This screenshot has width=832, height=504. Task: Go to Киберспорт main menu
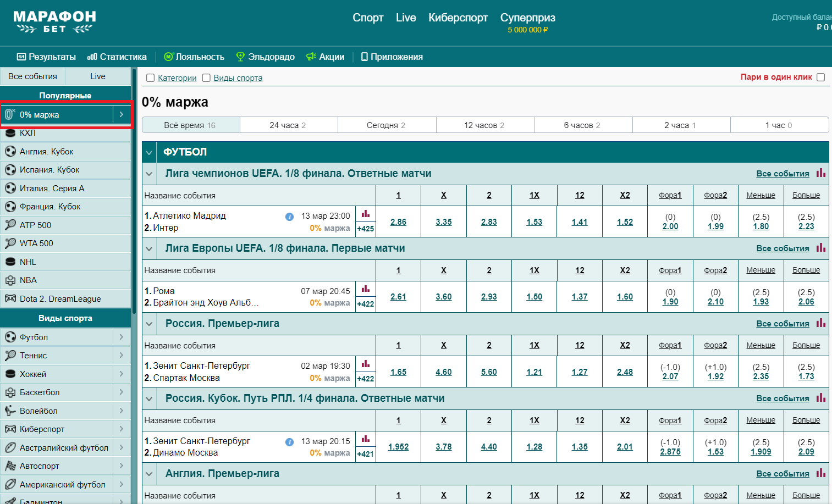pos(458,18)
